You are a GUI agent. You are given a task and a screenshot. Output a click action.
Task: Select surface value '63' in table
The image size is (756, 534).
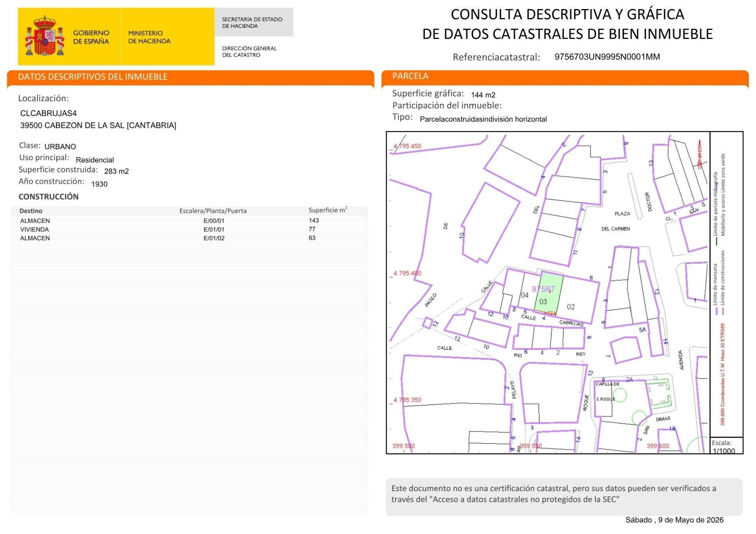click(x=312, y=238)
